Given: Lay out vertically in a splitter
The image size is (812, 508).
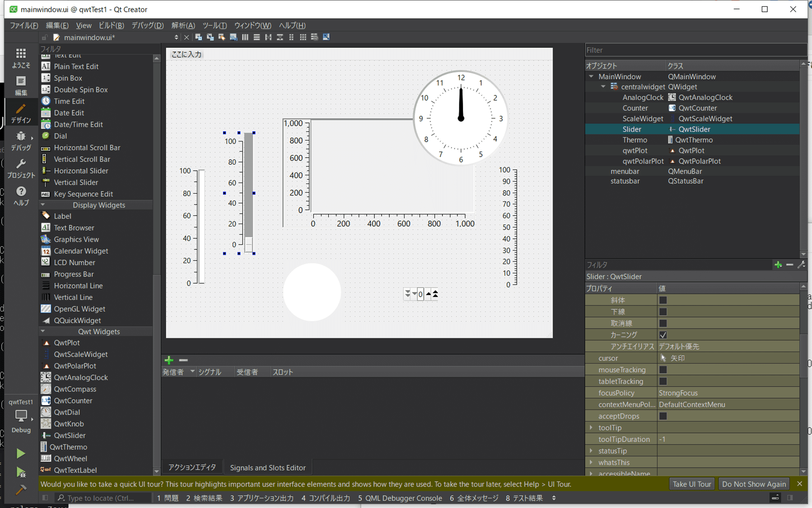Looking at the screenshot, I should tap(280, 37).
